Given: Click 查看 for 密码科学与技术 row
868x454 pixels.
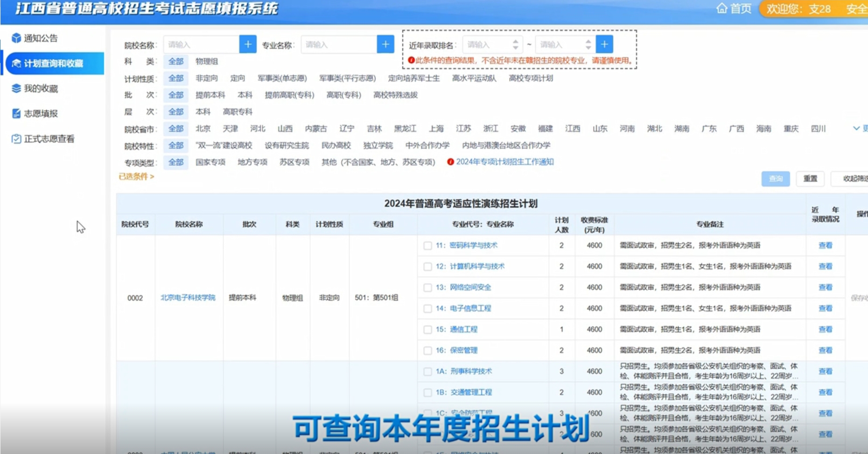Looking at the screenshot, I should (826, 245).
